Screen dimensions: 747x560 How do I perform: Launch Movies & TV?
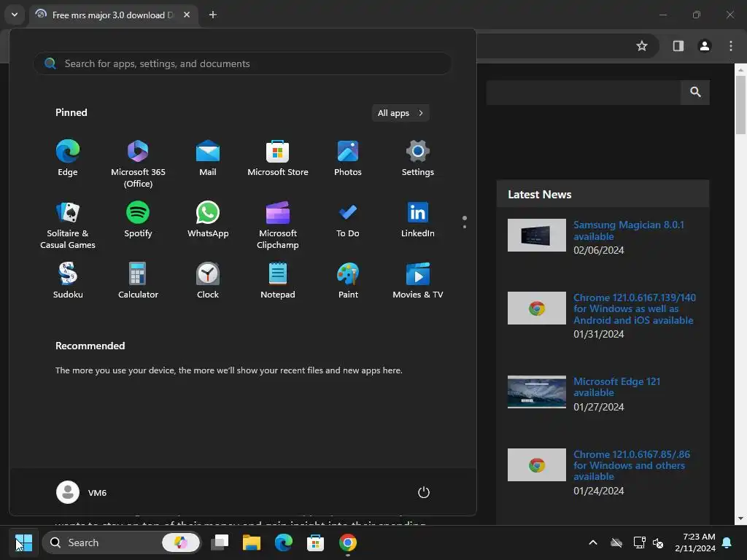pyautogui.click(x=418, y=281)
